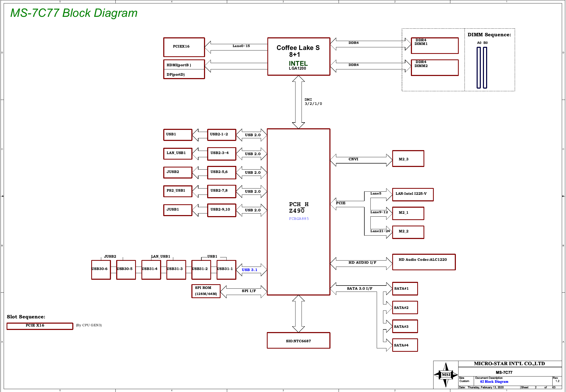Select the DP(portD) block

tap(184, 74)
